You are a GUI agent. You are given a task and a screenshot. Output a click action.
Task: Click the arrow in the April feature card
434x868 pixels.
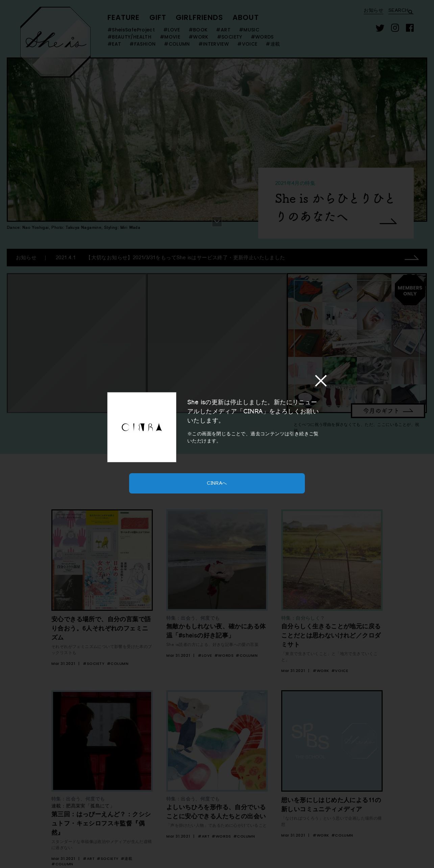coord(388,221)
